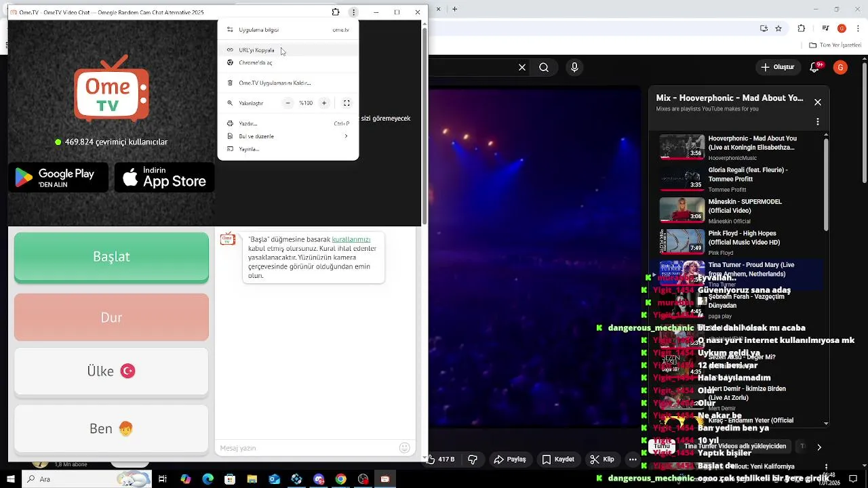Click the fullscreen icon in zoom row
This screenshot has height=488, width=868.
347,103
